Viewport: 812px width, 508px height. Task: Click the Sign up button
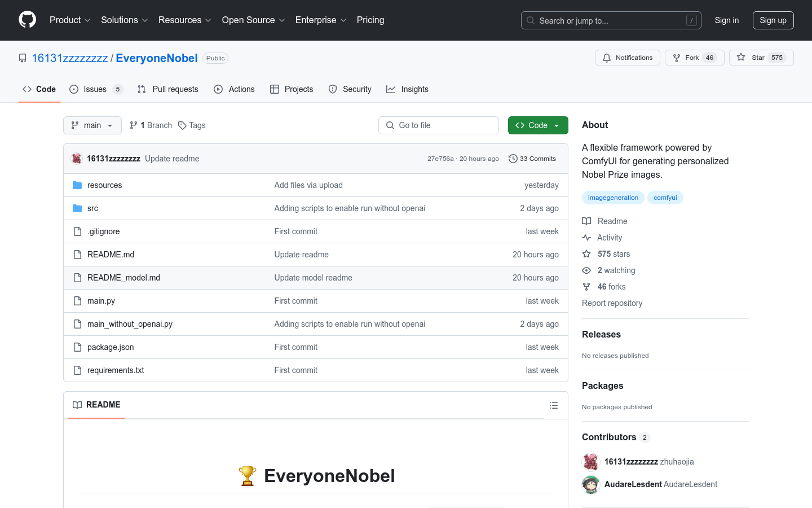[x=773, y=20]
